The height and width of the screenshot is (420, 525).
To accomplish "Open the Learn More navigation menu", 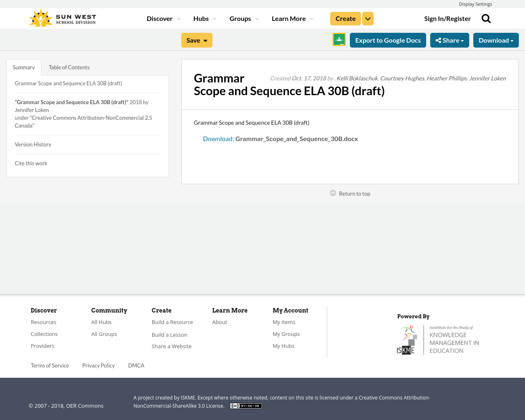I will pos(292,18).
